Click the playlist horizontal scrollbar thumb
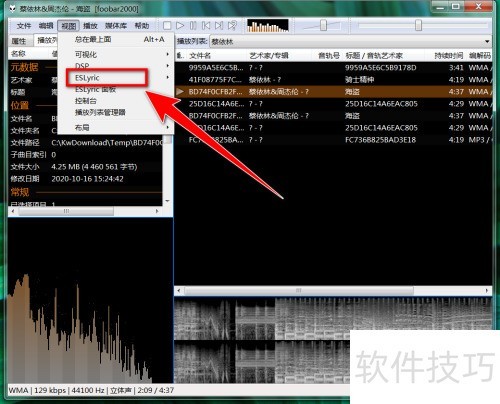This screenshot has height=404, width=500. (x=299, y=291)
